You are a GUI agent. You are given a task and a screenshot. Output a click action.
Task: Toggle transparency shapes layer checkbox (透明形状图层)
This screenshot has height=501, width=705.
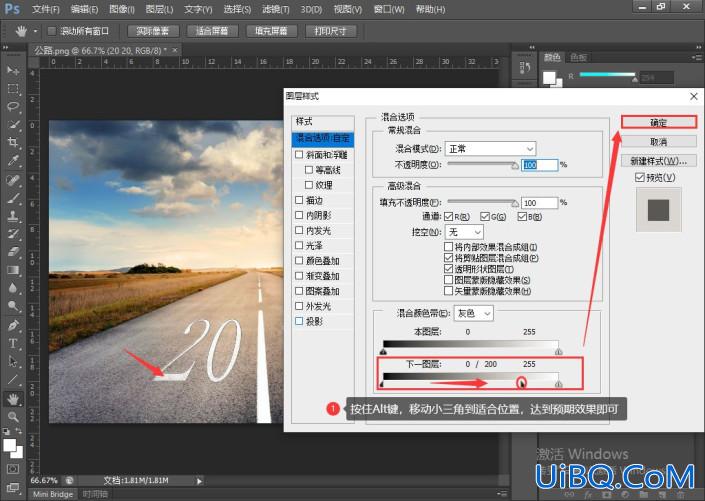tap(448, 269)
